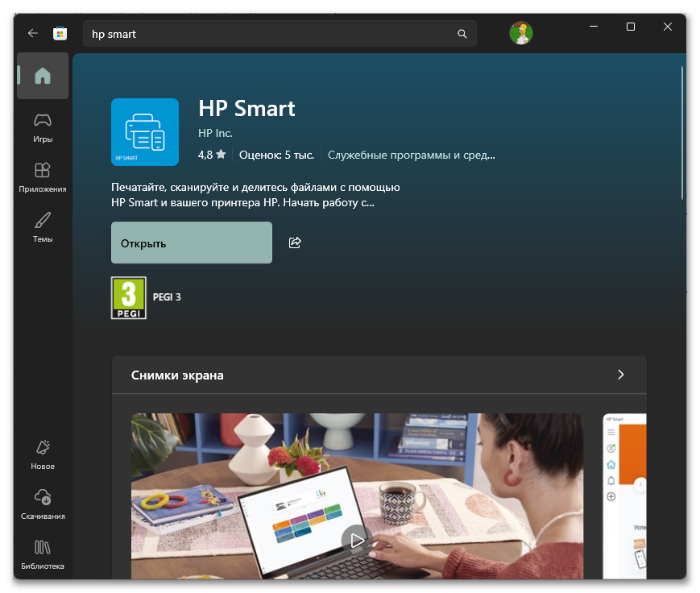Open the Темы section
This screenshot has height=593, width=700.
[x=43, y=228]
